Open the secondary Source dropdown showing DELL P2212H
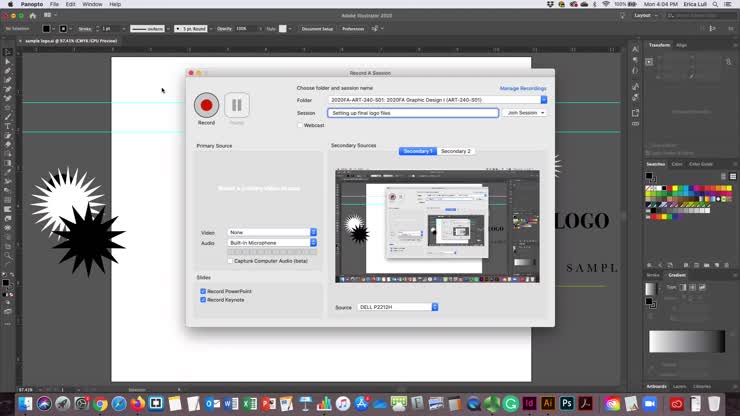 (x=397, y=307)
